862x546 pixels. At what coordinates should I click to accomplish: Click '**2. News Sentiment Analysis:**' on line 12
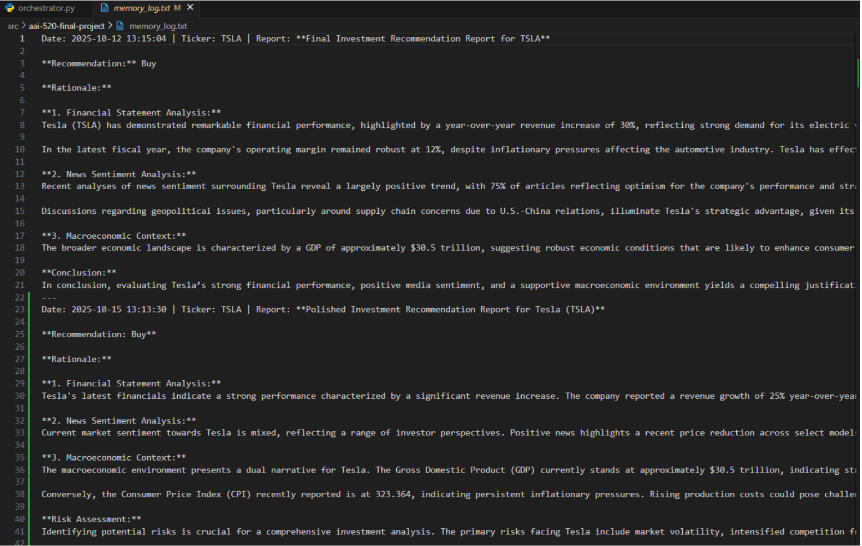pos(119,174)
